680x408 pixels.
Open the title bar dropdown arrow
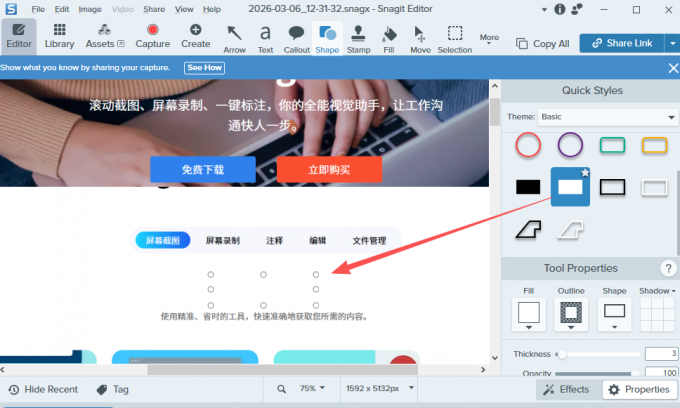click(544, 10)
